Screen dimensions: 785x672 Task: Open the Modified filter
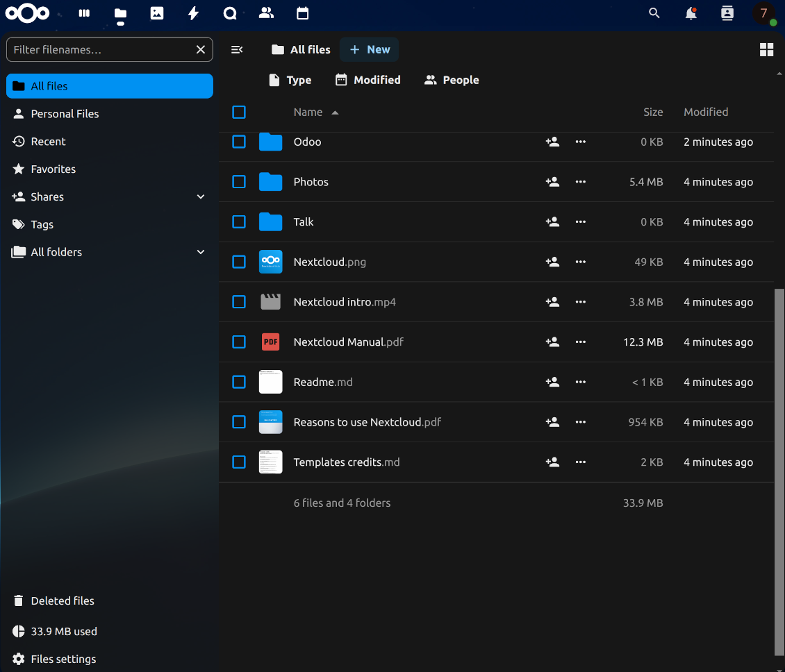[368, 80]
